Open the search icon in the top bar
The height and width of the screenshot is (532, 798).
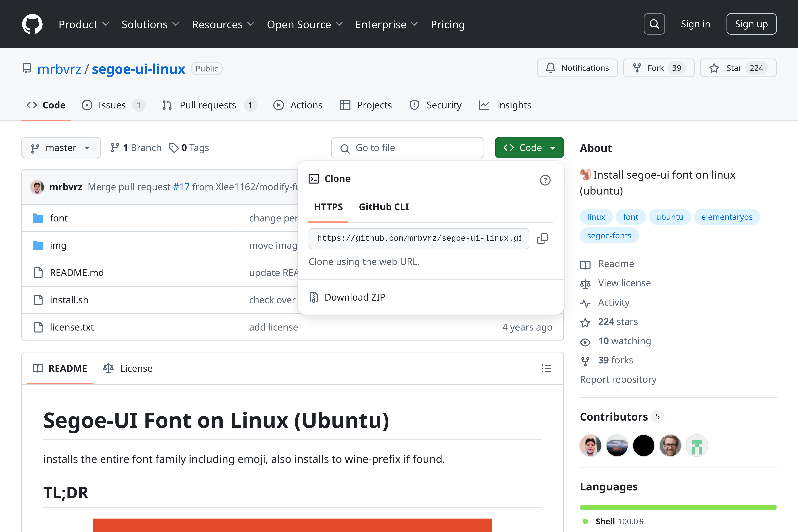654,24
